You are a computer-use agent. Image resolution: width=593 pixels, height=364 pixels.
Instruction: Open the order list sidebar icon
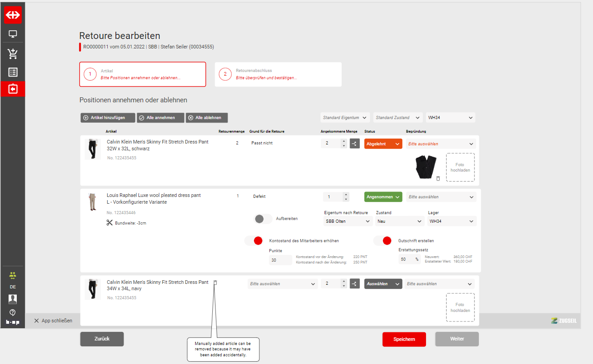[13, 72]
